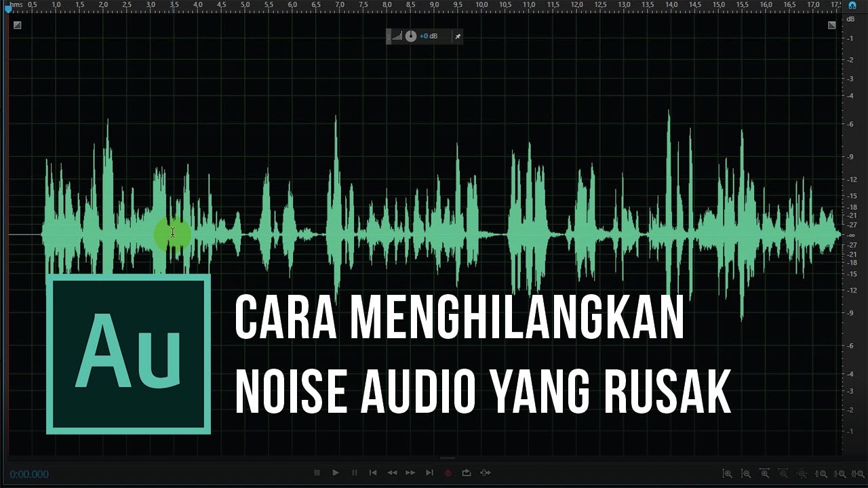
Task: Click Zoom In at In Point icon
Action: (x=822, y=473)
